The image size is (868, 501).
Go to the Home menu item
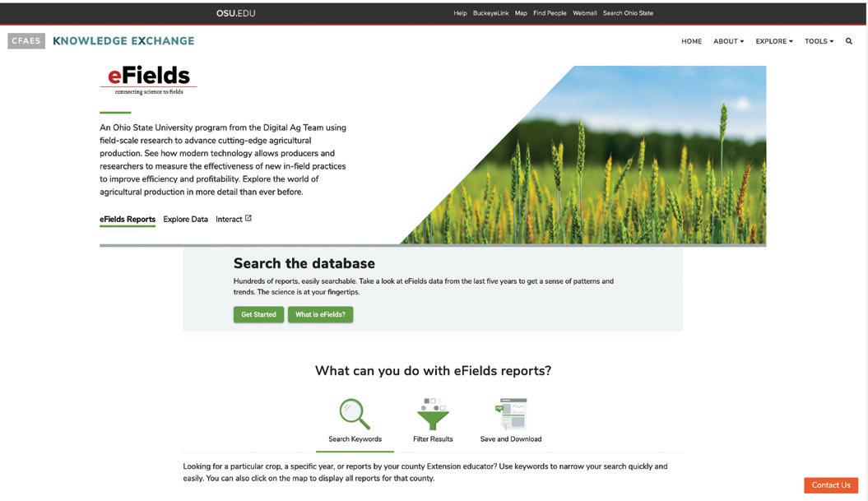[691, 41]
